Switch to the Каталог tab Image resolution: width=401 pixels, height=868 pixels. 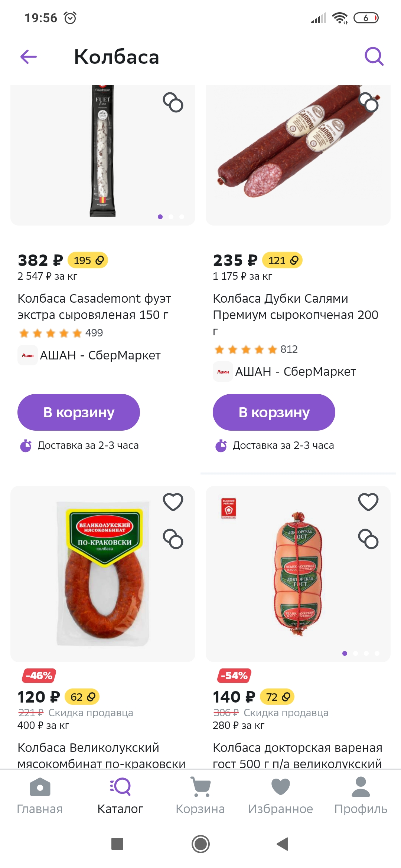pos(120,795)
